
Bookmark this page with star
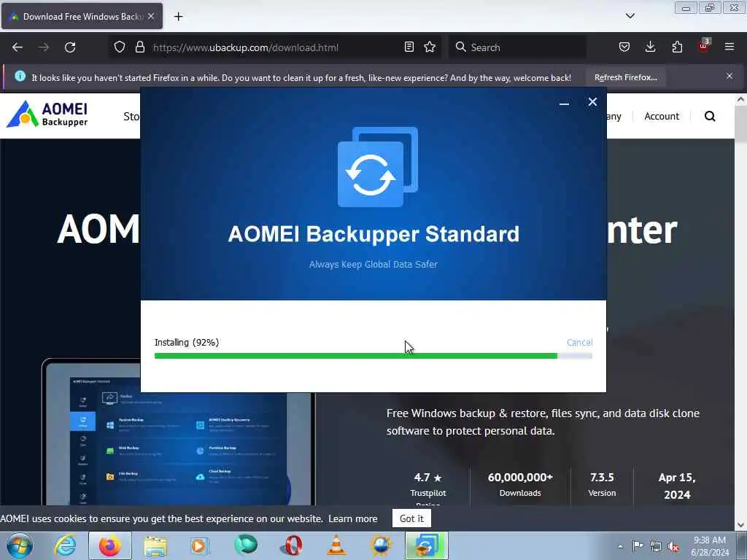430,47
